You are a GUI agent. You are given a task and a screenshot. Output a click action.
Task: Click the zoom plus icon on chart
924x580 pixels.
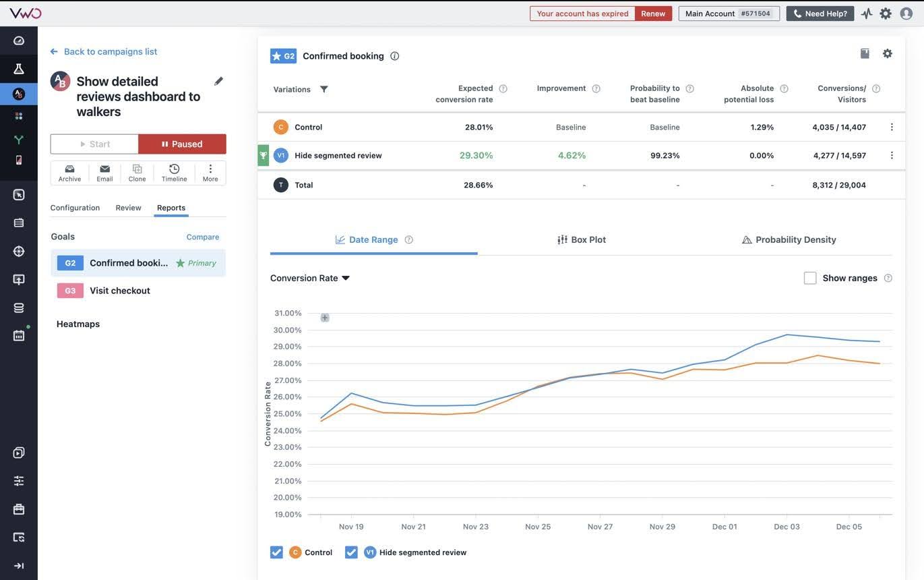tap(325, 318)
